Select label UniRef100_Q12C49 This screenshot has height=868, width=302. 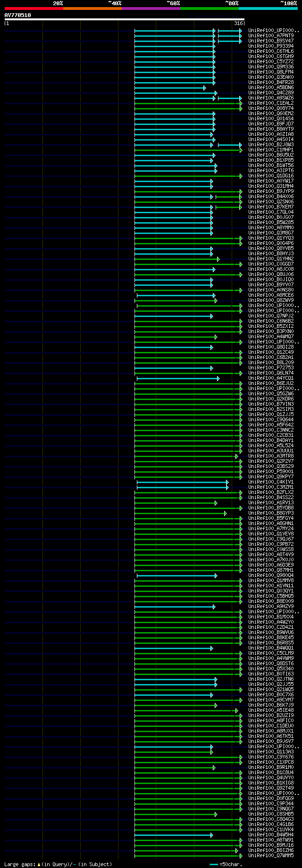(x=271, y=352)
